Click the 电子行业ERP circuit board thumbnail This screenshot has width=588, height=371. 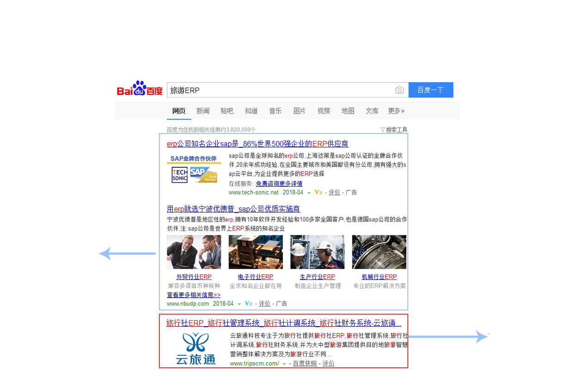255,252
